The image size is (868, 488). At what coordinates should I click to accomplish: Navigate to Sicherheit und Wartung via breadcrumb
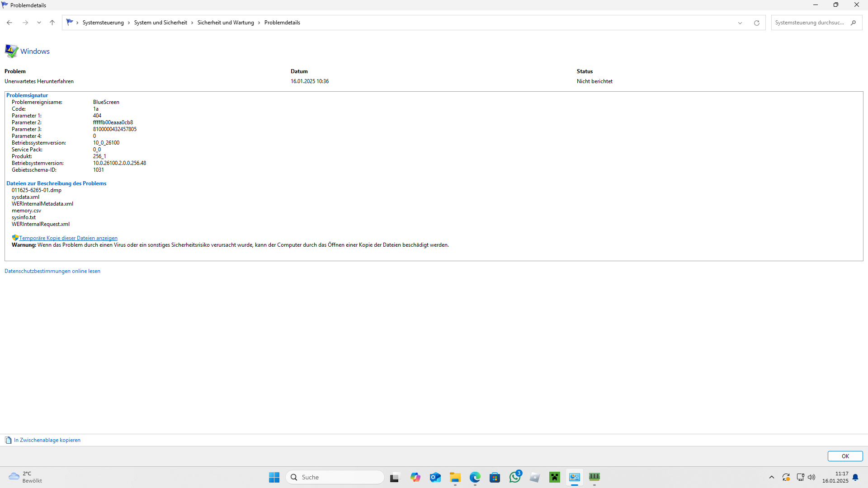[x=226, y=22]
